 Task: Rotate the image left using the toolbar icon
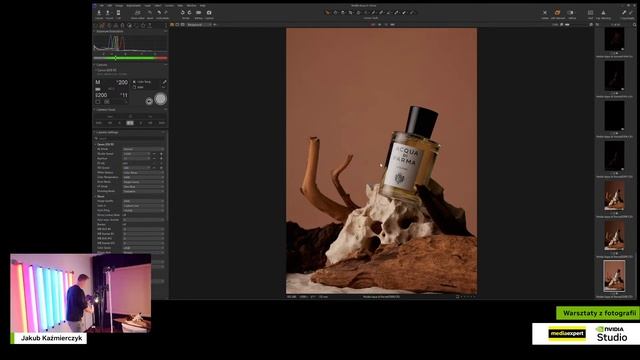pyautogui.click(x=183, y=13)
